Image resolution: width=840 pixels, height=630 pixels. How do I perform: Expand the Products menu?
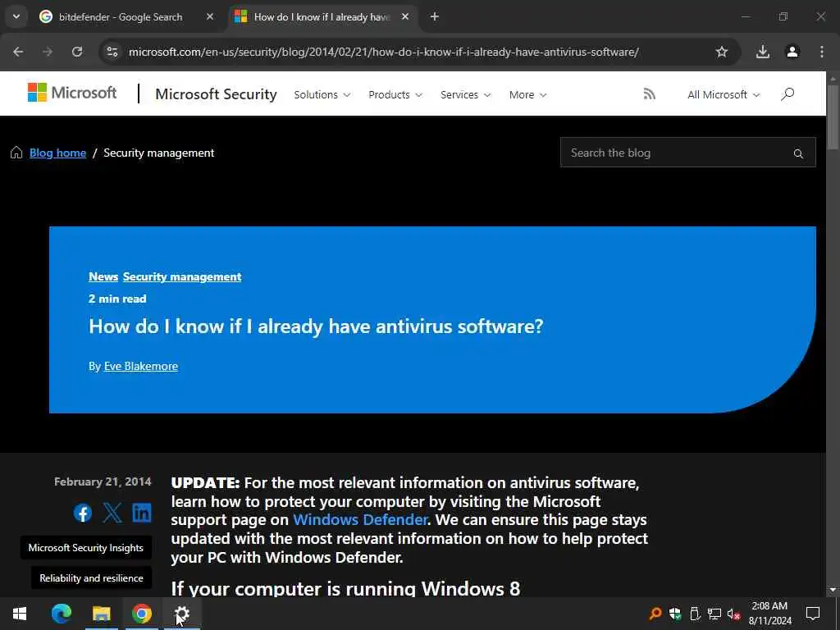click(x=395, y=95)
